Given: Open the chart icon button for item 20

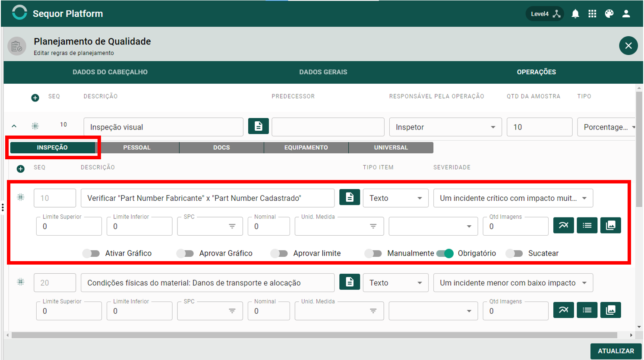Looking at the screenshot, I should point(564,310).
